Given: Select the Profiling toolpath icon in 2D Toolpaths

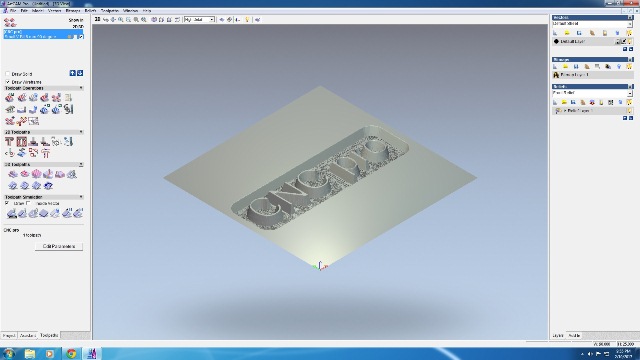Looking at the screenshot, I should pos(9,142).
